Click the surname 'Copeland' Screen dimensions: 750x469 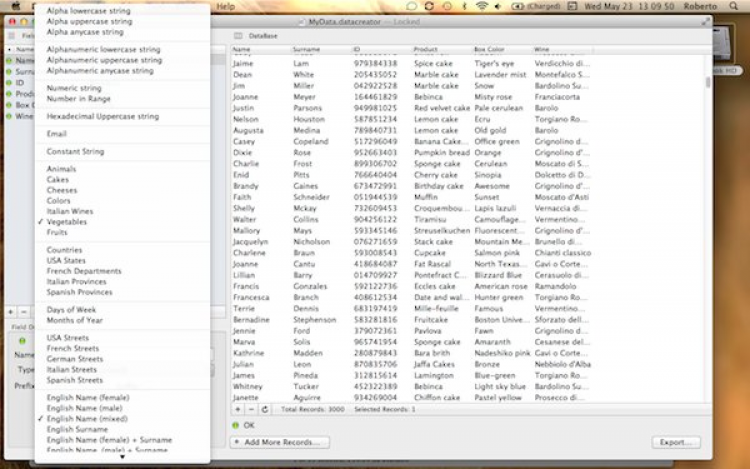coord(311,142)
